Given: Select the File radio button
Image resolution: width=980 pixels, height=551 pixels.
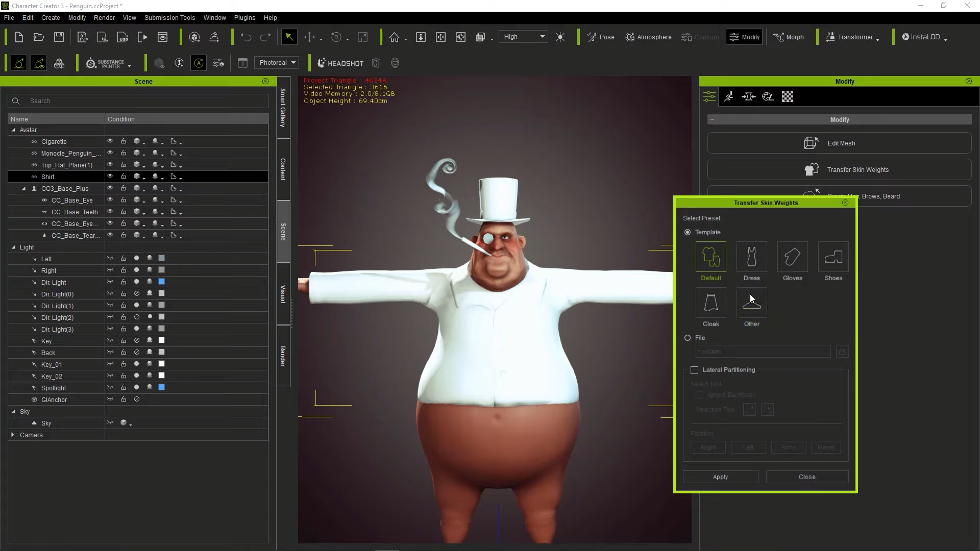Looking at the screenshot, I should tap(688, 338).
